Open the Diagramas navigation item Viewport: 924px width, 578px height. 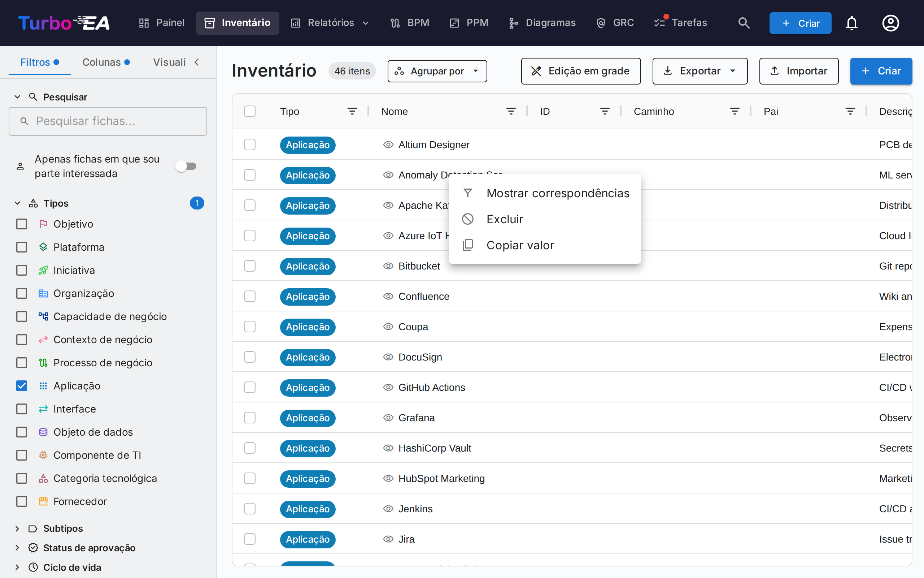(x=542, y=23)
